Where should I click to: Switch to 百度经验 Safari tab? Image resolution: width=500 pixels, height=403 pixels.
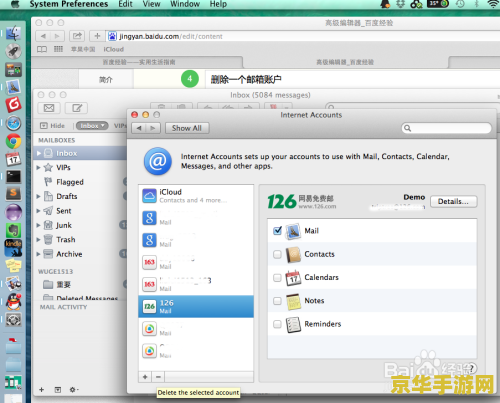(x=138, y=62)
